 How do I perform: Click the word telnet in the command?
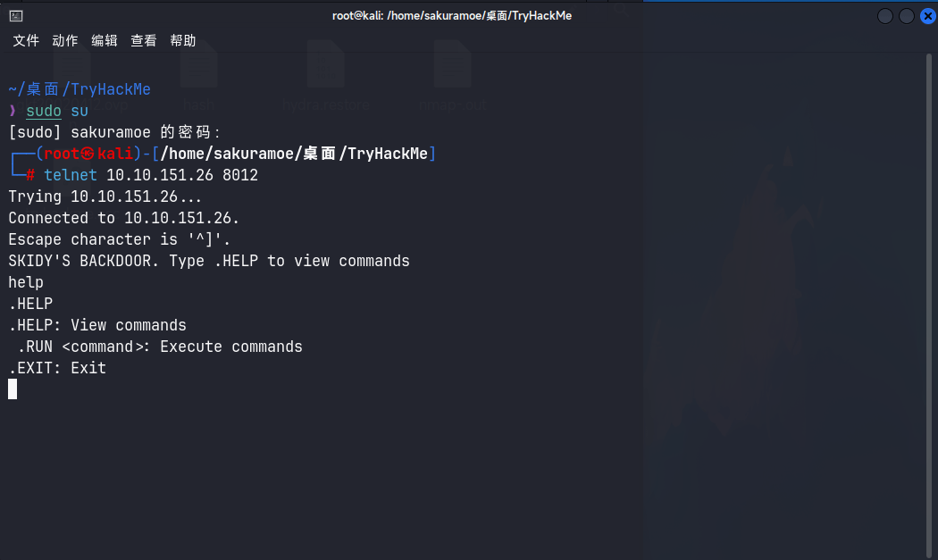[x=71, y=175]
